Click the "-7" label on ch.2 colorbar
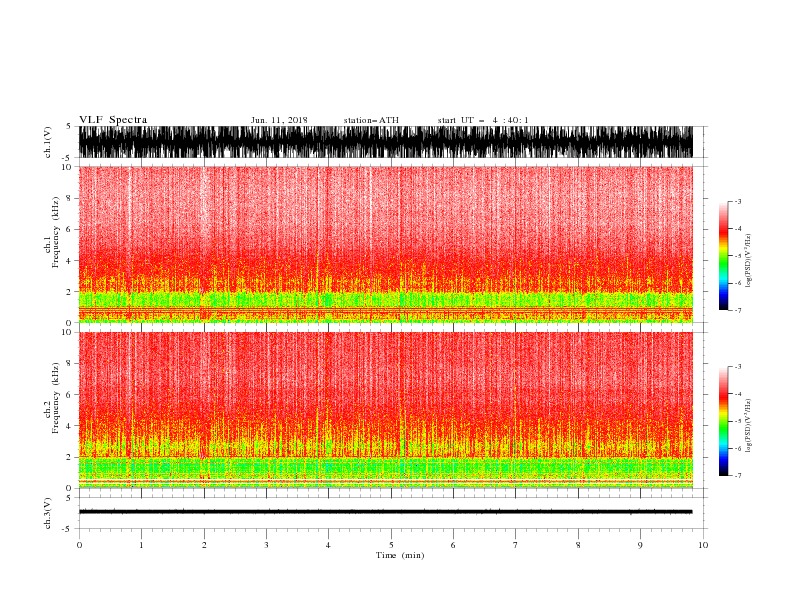Screen dimensions: 792x612 click(738, 476)
